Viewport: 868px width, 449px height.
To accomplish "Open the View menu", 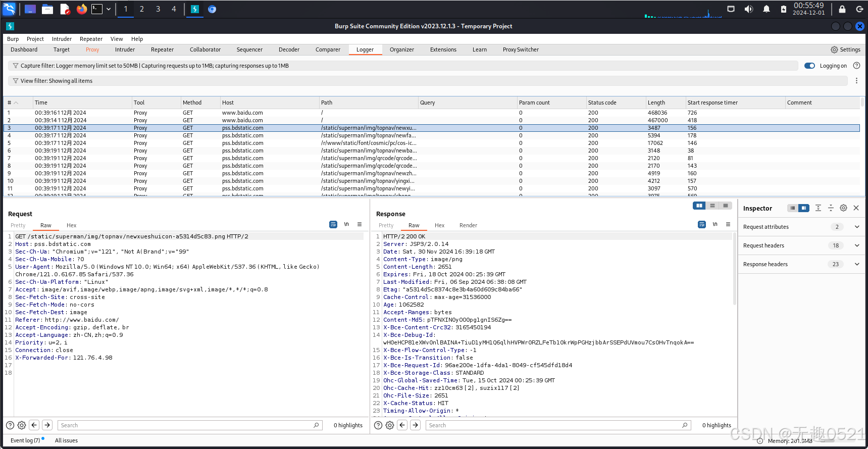I will click(x=117, y=39).
